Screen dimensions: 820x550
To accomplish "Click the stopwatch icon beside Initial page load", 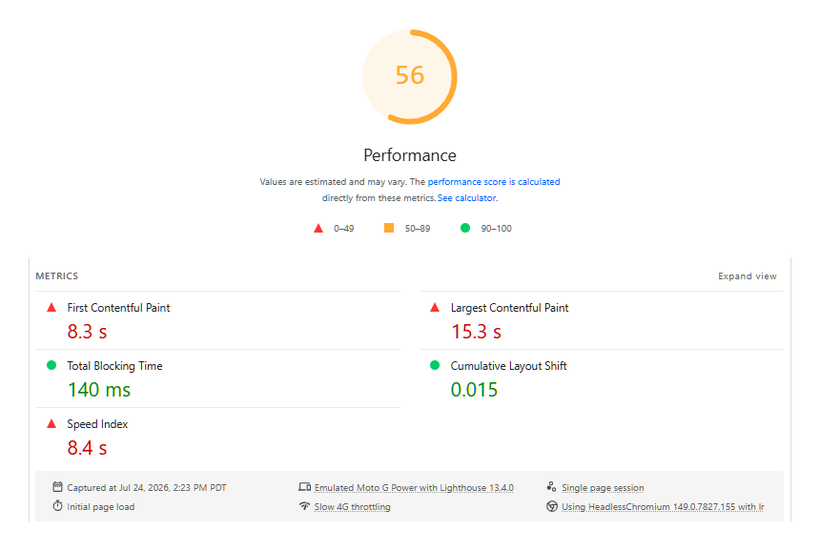I will click(58, 506).
